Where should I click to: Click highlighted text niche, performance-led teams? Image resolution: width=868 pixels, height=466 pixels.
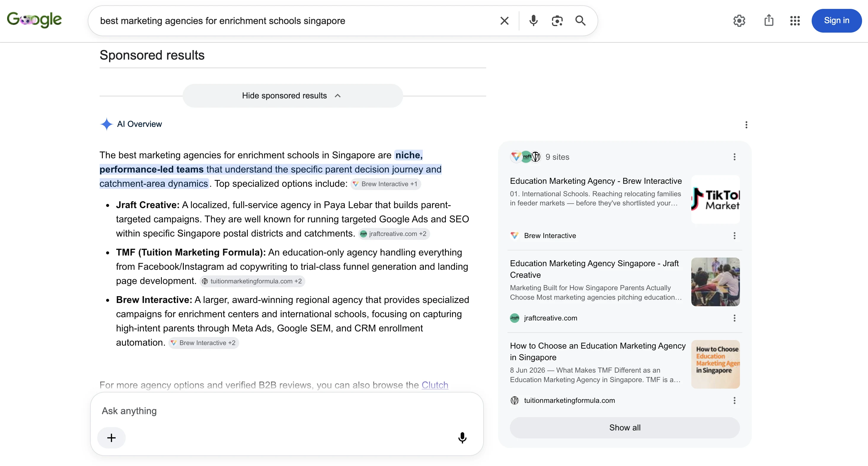coord(261,162)
